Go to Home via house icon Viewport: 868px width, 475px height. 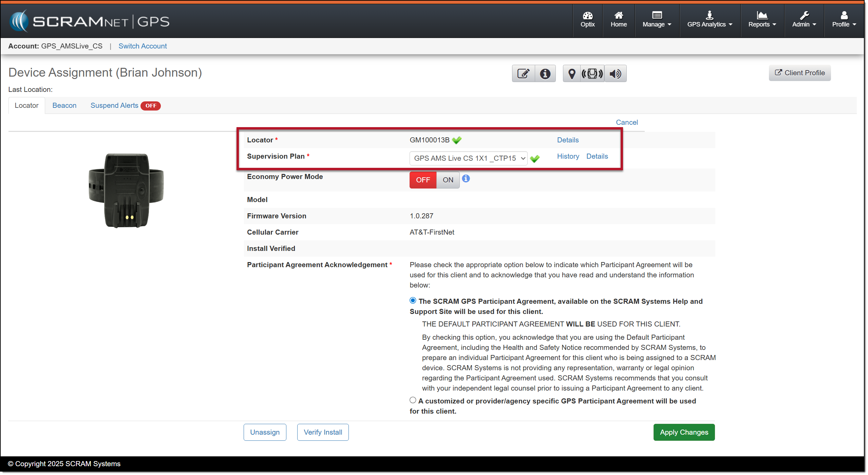(618, 20)
